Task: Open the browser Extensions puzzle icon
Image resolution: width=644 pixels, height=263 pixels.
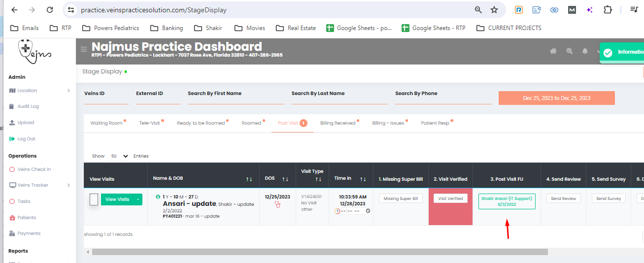Action: [x=608, y=10]
